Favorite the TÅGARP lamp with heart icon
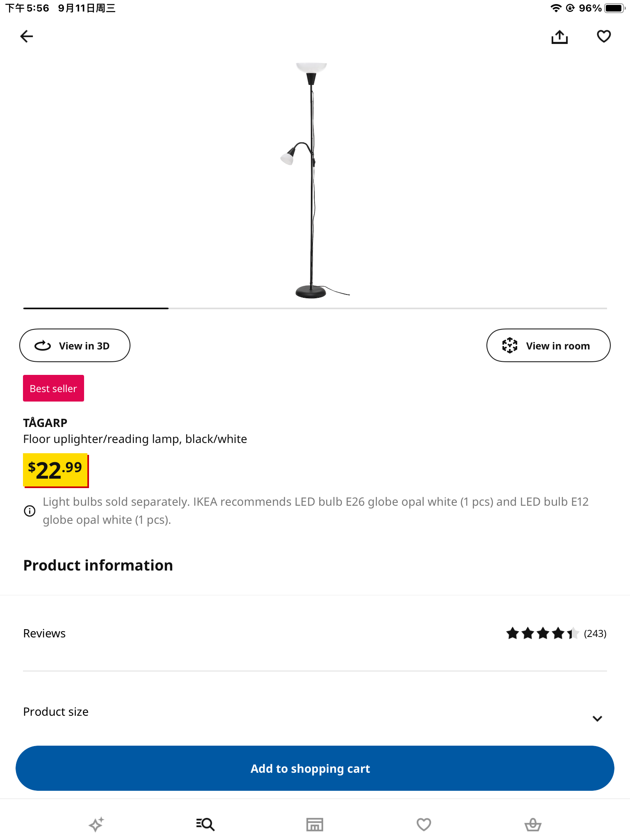This screenshot has width=630, height=840. [604, 37]
